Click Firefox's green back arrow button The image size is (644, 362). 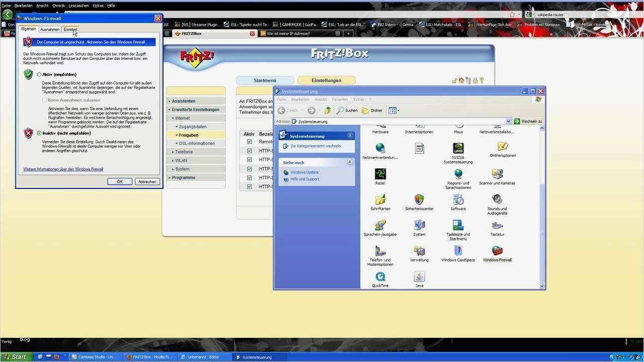pyautogui.click(x=7, y=14)
